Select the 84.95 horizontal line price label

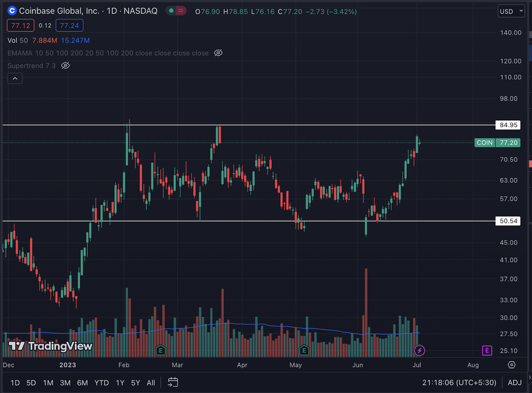click(508, 125)
